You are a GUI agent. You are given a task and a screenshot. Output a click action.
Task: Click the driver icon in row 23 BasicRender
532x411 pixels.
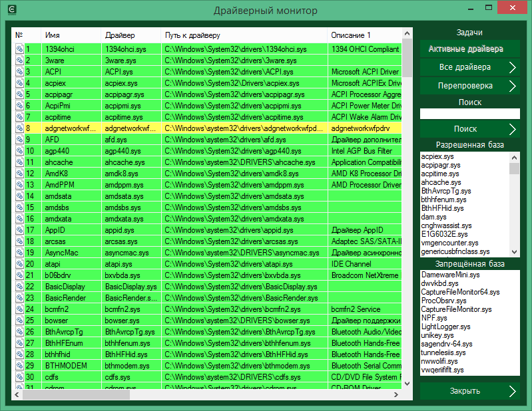click(x=20, y=298)
